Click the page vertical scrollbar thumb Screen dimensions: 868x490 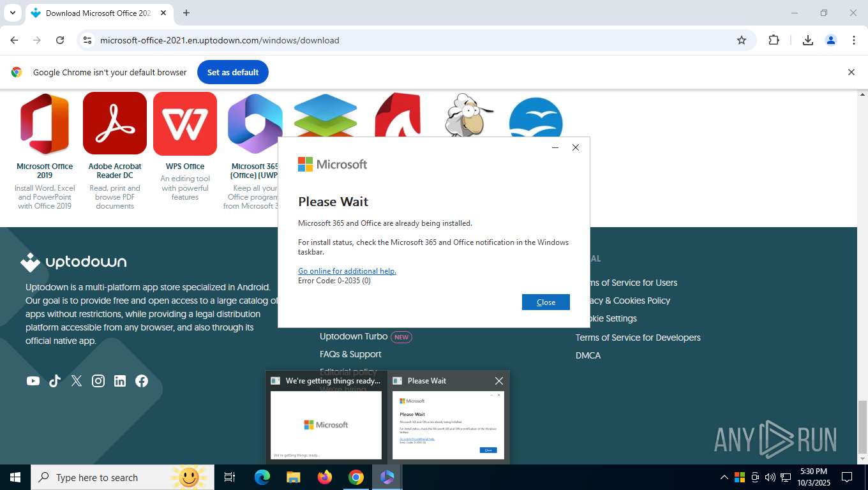click(x=862, y=426)
